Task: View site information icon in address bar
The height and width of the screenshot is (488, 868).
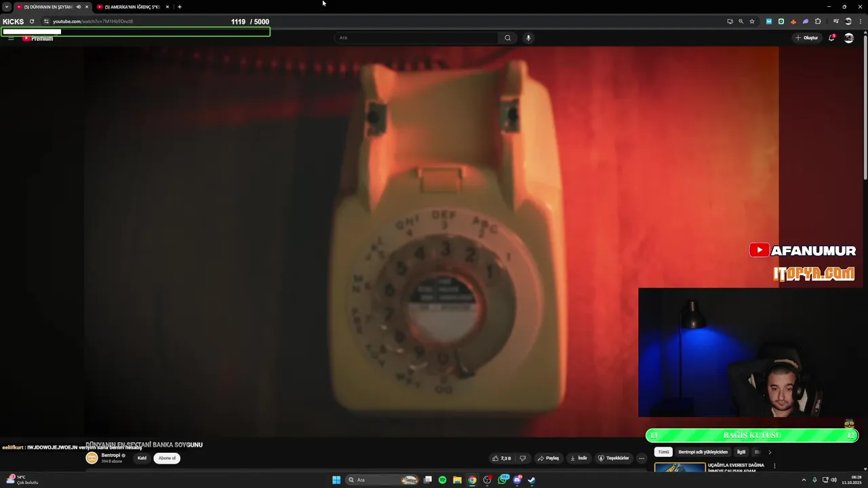Action: click(x=46, y=22)
